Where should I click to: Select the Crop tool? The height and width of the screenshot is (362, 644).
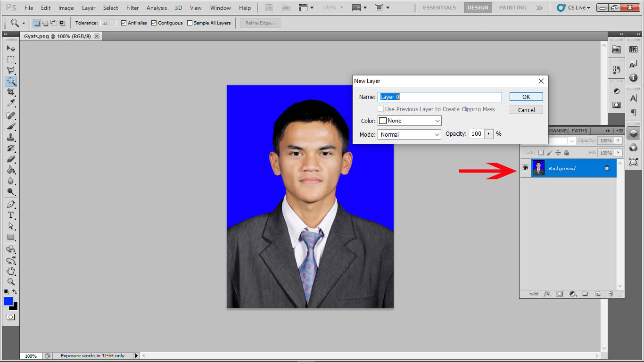[x=11, y=92]
